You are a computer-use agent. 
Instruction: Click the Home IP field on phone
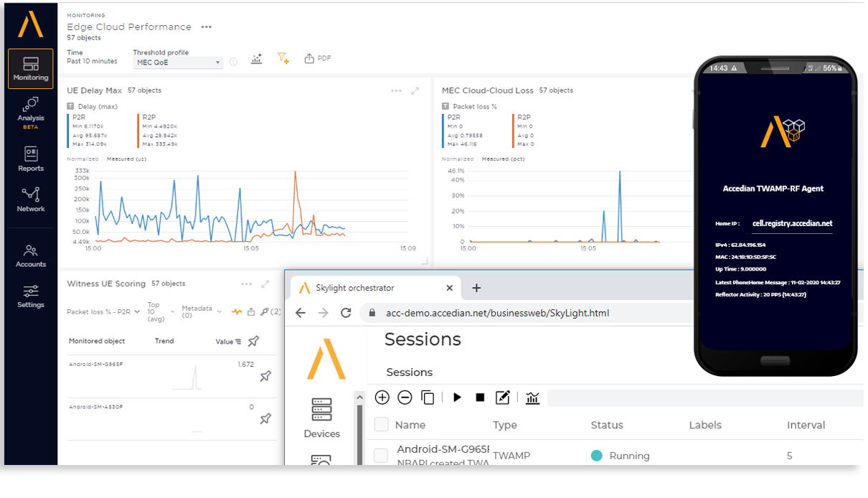click(x=792, y=224)
